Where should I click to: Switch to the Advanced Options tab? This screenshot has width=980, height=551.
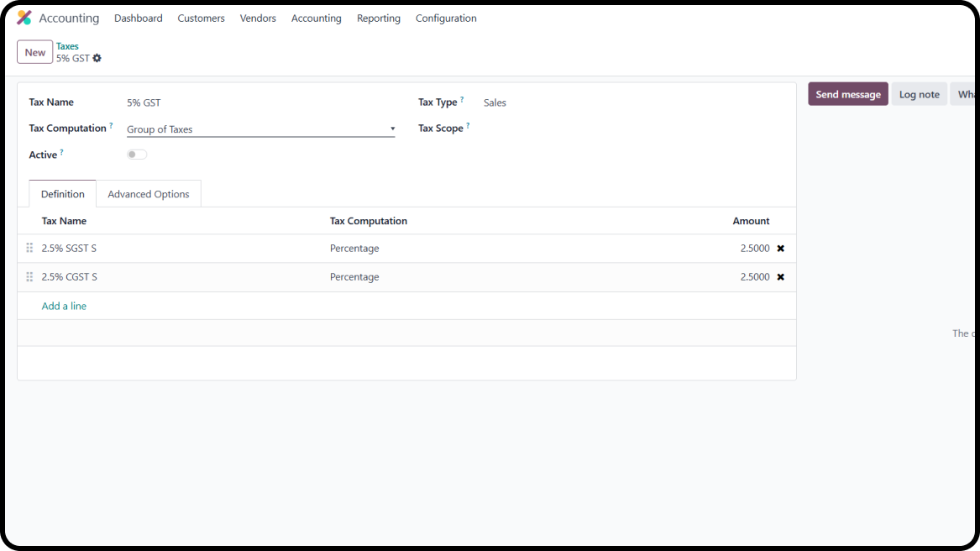tap(149, 193)
